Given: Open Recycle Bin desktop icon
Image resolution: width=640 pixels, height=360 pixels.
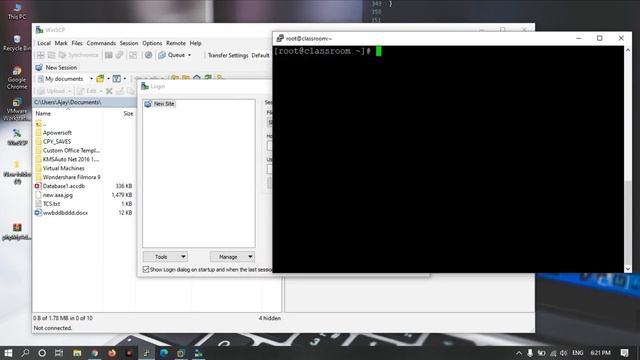Looking at the screenshot, I should click(x=17, y=43).
